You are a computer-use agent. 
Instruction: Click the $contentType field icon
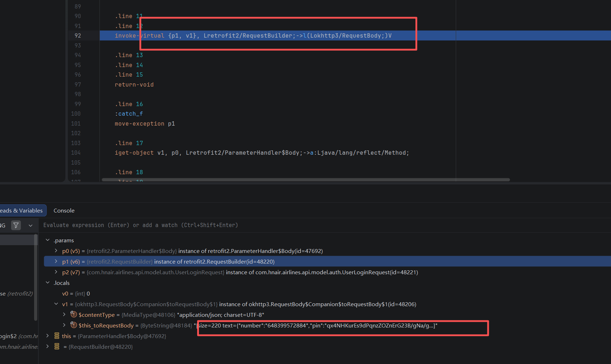[x=74, y=314]
